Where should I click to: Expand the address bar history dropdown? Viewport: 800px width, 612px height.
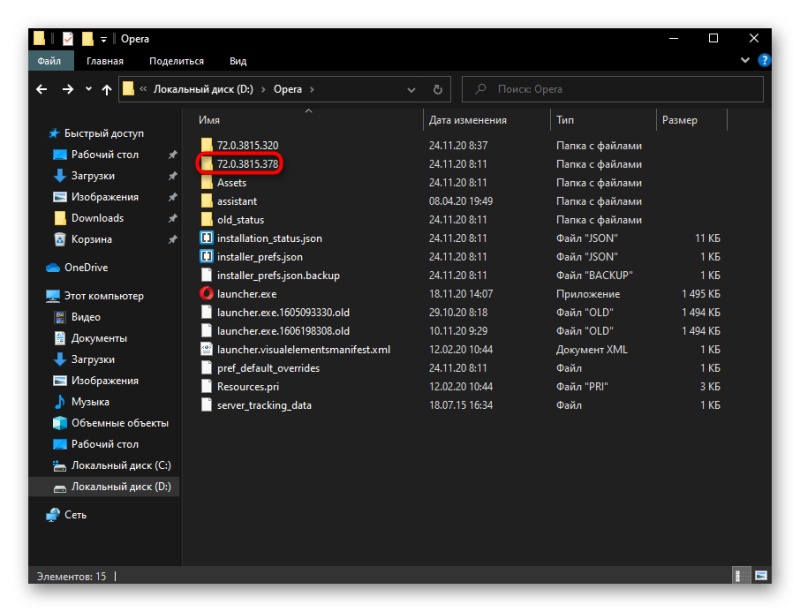coord(411,90)
